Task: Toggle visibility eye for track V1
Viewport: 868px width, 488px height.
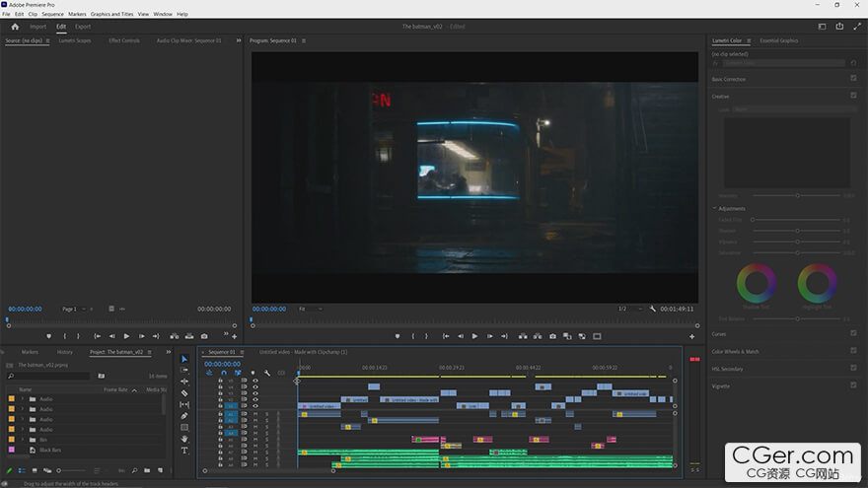Action: (x=255, y=405)
